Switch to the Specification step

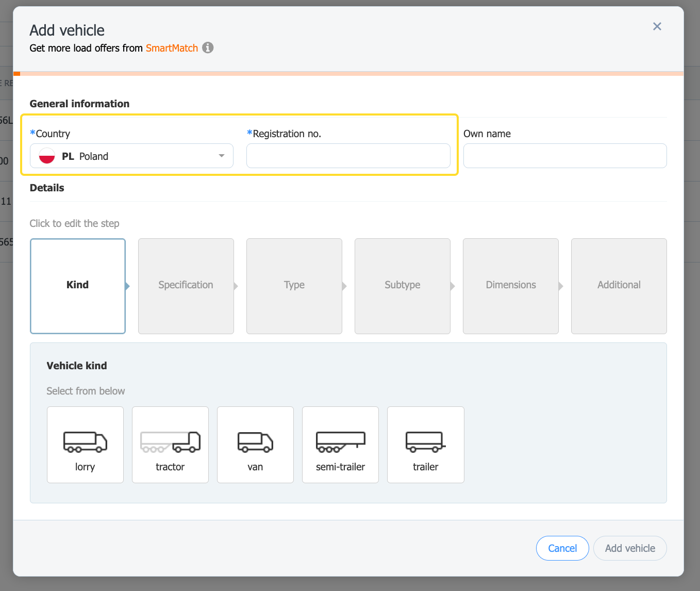tap(186, 286)
